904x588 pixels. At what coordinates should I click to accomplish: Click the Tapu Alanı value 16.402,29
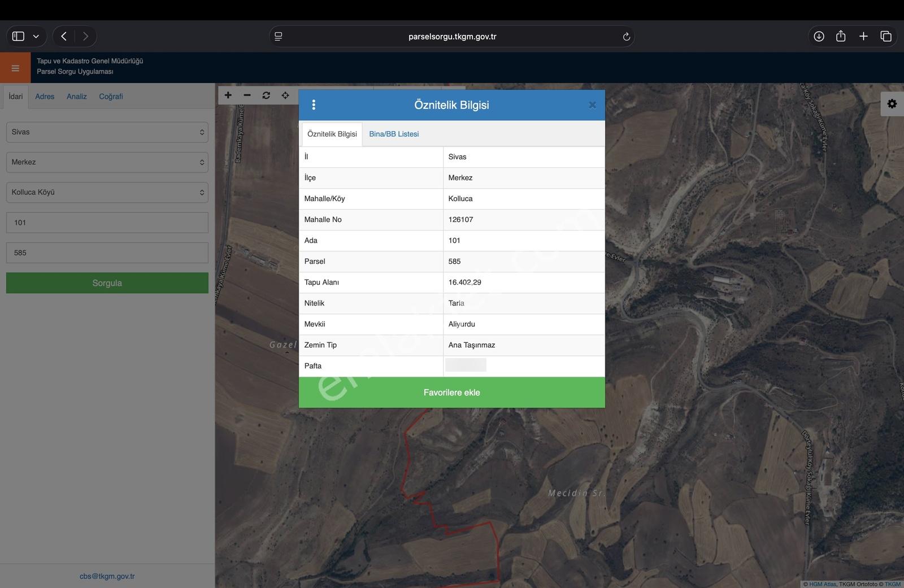click(x=464, y=282)
